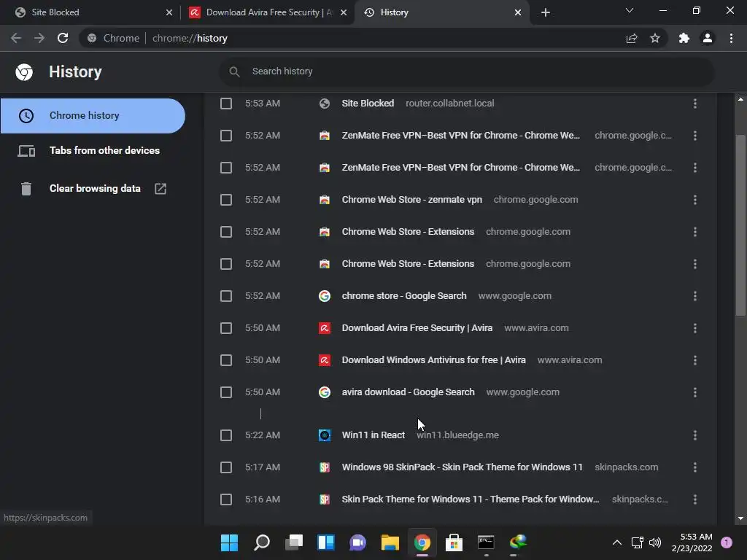This screenshot has width=747, height=560.
Task: Open actions menu for Site Blocked entry
Action: (x=695, y=104)
